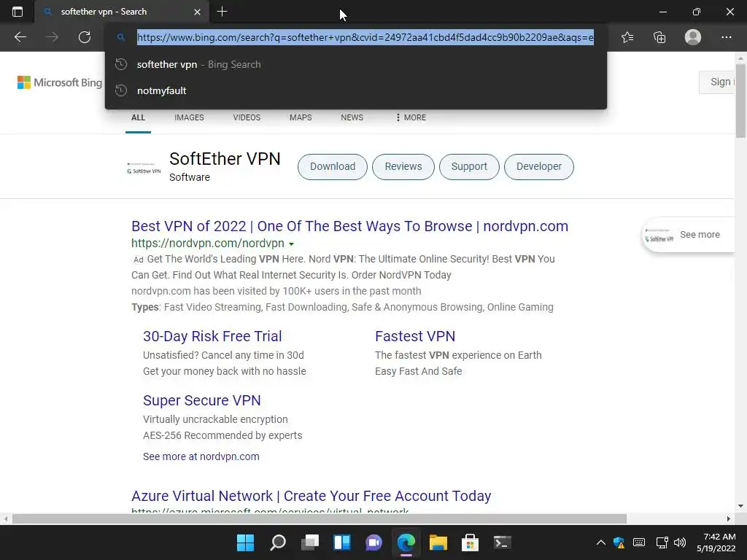Click the network tray icon

pyautogui.click(x=662, y=542)
